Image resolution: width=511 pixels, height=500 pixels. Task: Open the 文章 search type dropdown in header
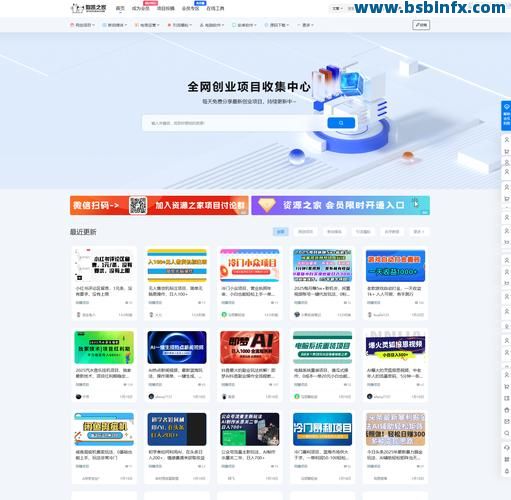click(x=337, y=8)
